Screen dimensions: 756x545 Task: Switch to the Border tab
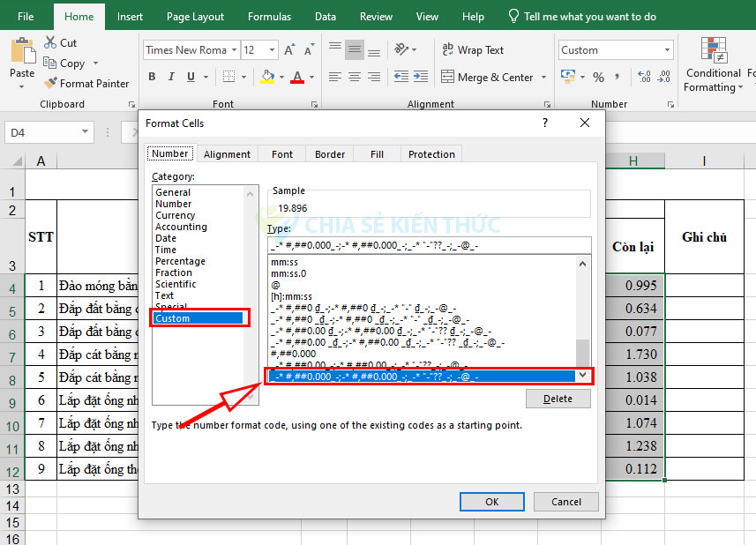click(329, 153)
